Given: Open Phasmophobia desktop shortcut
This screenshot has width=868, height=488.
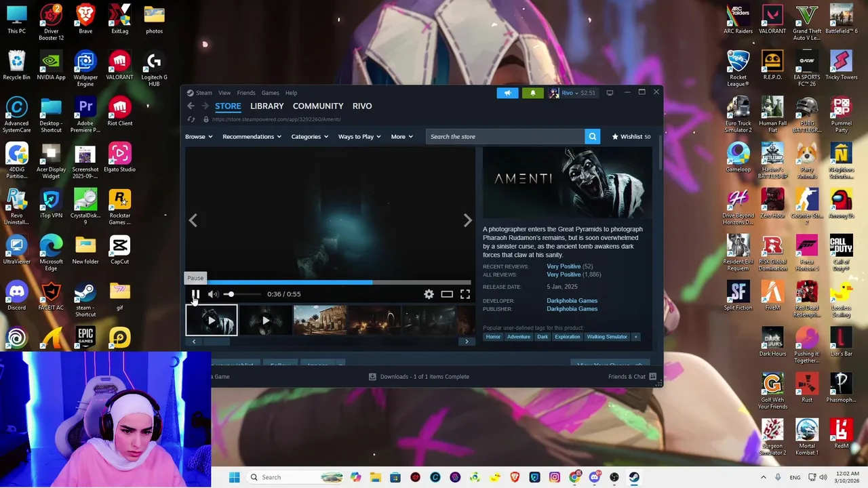Looking at the screenshot, I should (841, 389).
